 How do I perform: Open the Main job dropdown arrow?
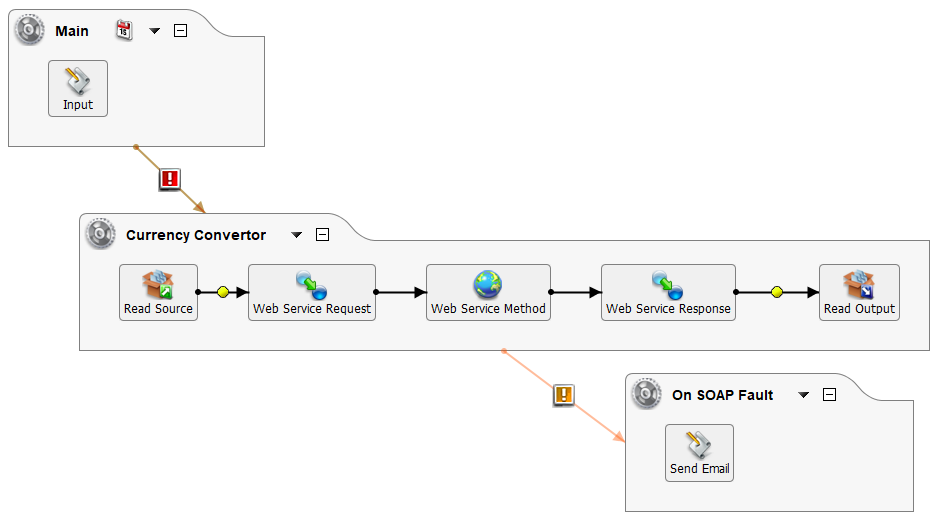click(155, 31)
